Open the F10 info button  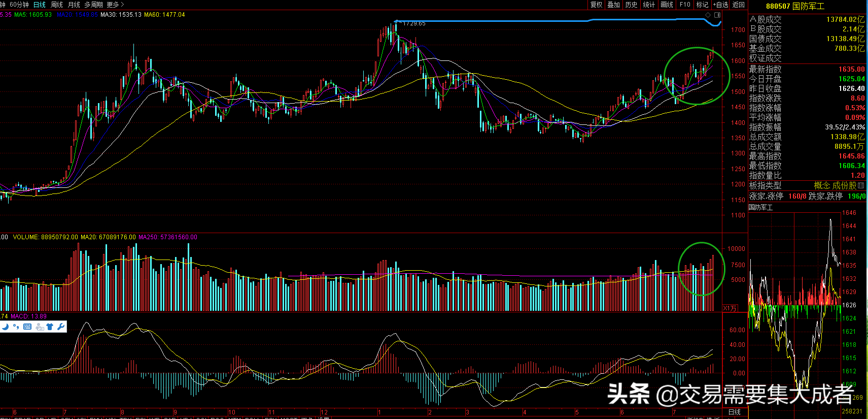[685, 5]
